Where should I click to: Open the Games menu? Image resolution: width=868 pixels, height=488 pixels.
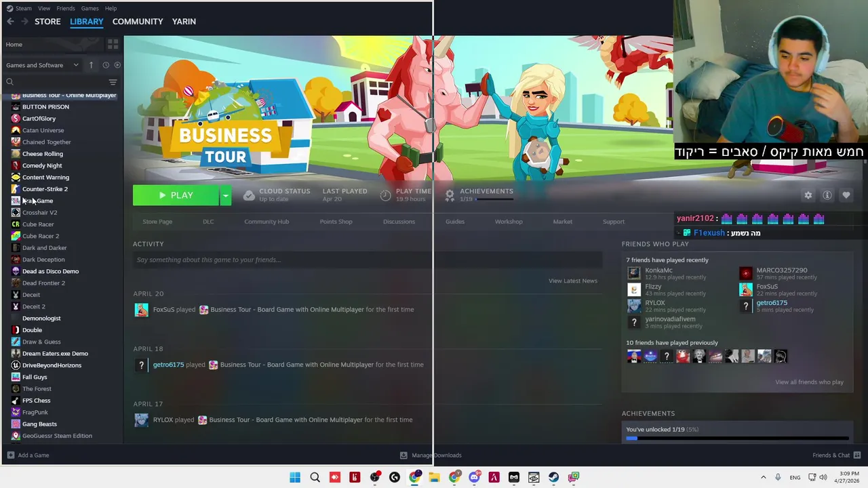(90, 8)
